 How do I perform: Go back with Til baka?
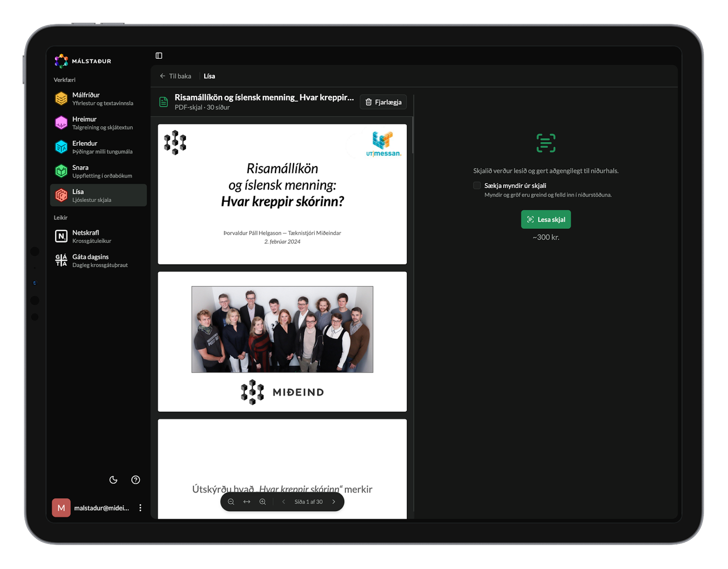pos(175,76)
